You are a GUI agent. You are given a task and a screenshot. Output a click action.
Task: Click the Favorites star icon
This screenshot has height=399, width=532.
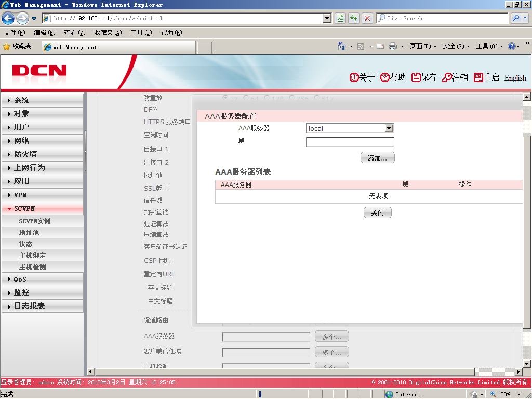point(6,46)
